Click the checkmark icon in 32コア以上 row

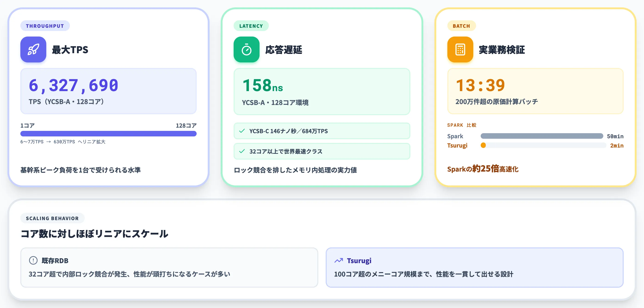(x=242, y=151)
